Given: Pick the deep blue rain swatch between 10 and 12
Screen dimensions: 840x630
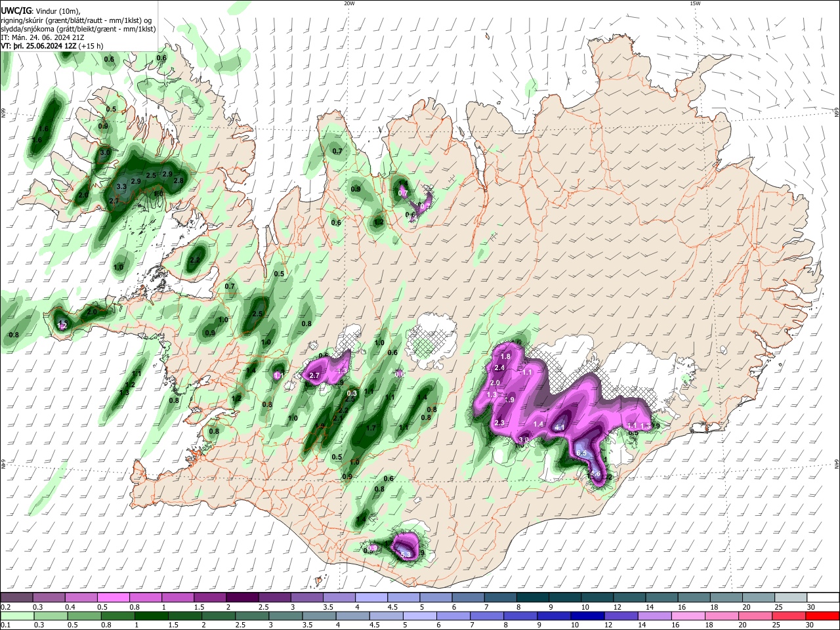Looking at the screenshot, I should click(589, 616).
